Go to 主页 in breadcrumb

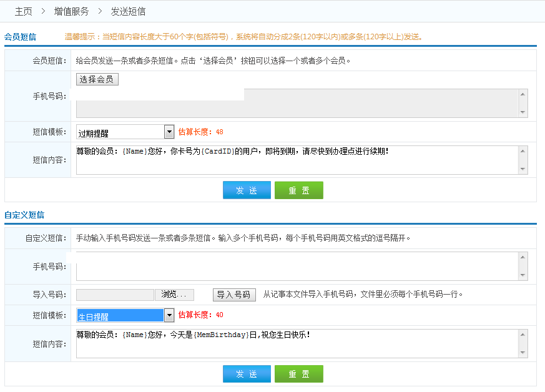[x=23, y=11]
